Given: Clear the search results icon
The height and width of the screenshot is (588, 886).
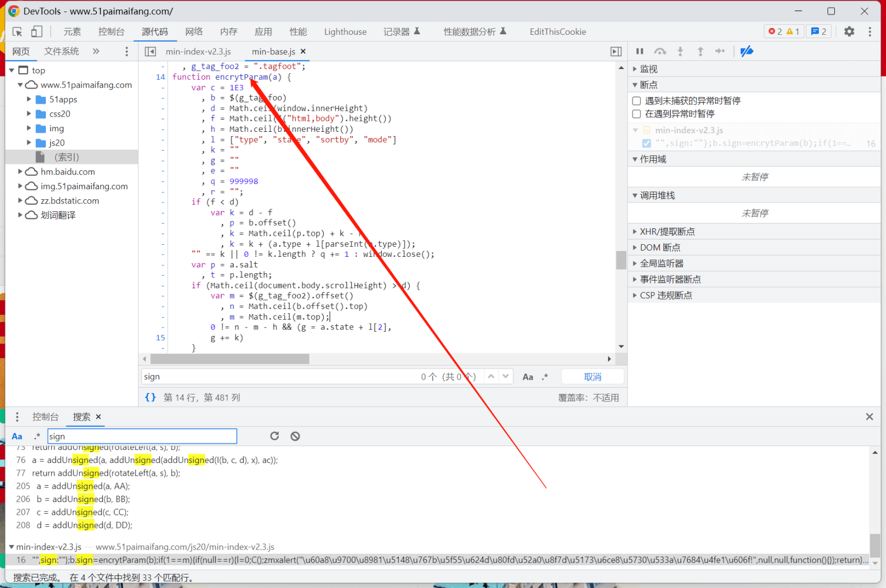Looking at the screenshot, I should coord(295,436).
